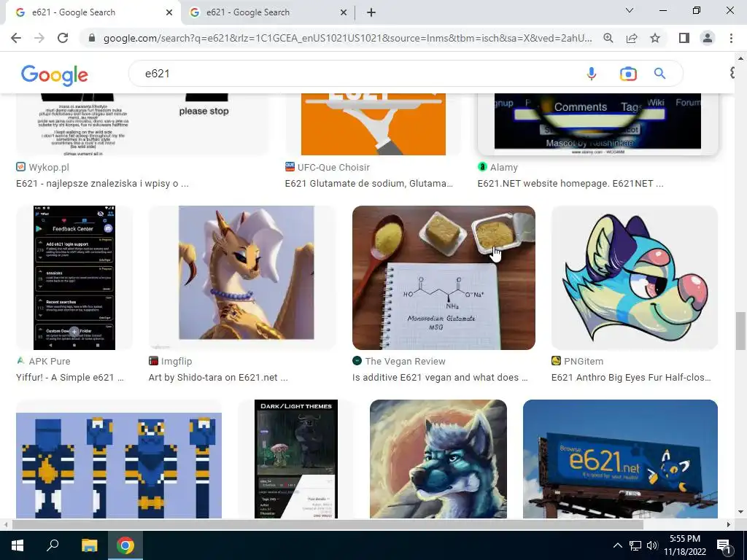Open Art by Shido-tara result title
Viewport: 747px width, 560px height.
click(218, 377)
